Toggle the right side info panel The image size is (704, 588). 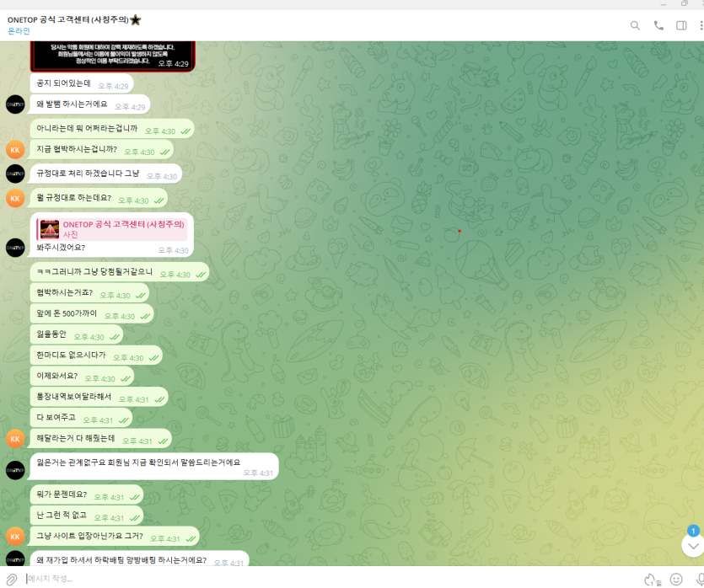pyautogui.click(x=681, y=25)
